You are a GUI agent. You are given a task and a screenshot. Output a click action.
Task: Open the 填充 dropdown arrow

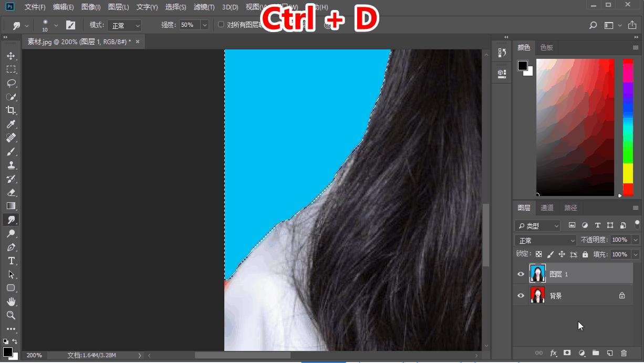click(636, 254)
